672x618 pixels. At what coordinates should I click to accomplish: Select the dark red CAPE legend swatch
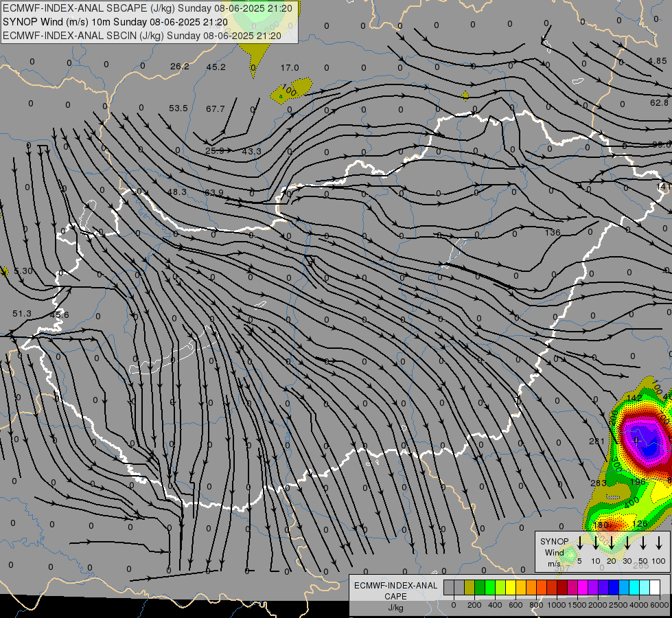563,587
